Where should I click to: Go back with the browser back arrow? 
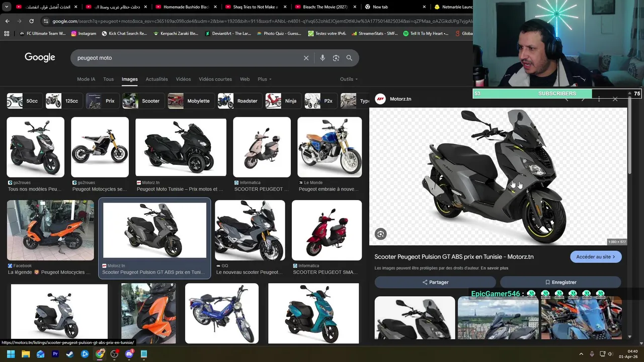coord(7,21)
